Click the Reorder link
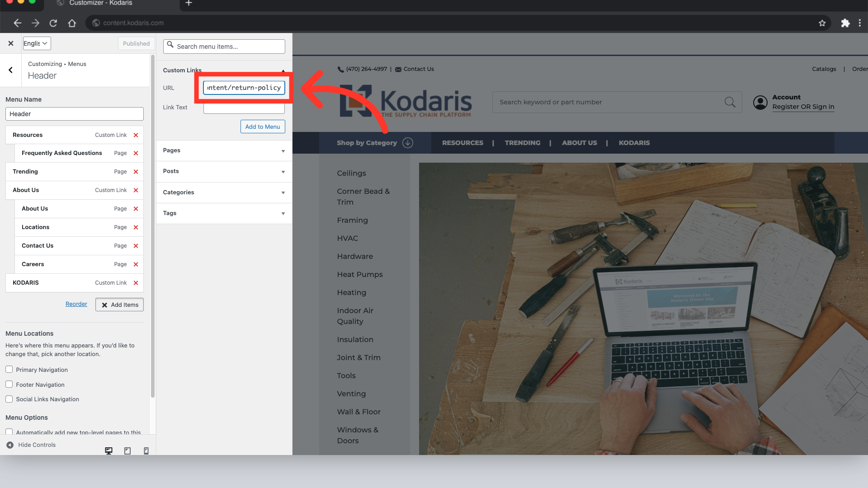 76,304
